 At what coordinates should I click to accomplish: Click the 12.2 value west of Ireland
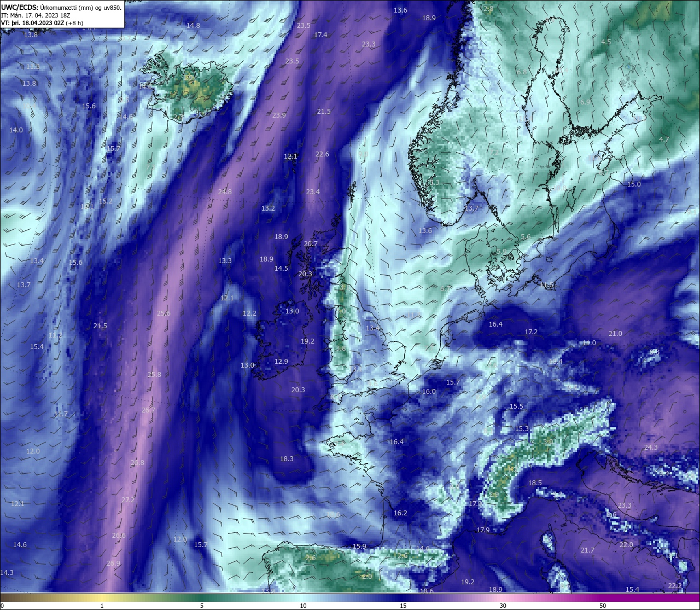(249, 313)
